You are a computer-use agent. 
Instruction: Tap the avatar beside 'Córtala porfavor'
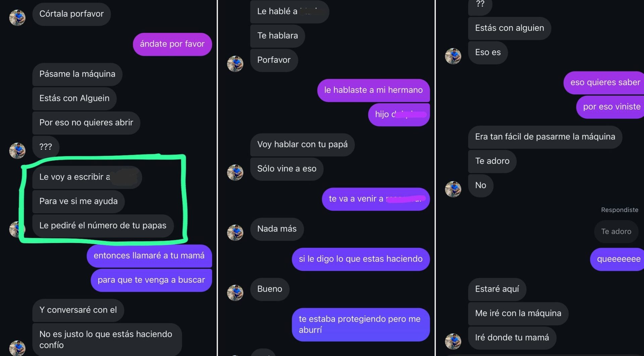point(17,18)
